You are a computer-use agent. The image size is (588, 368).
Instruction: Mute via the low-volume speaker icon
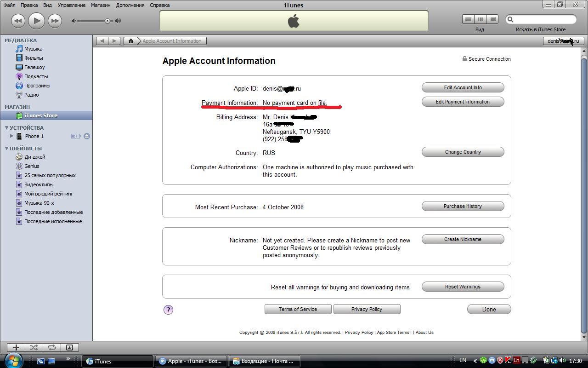73,21
